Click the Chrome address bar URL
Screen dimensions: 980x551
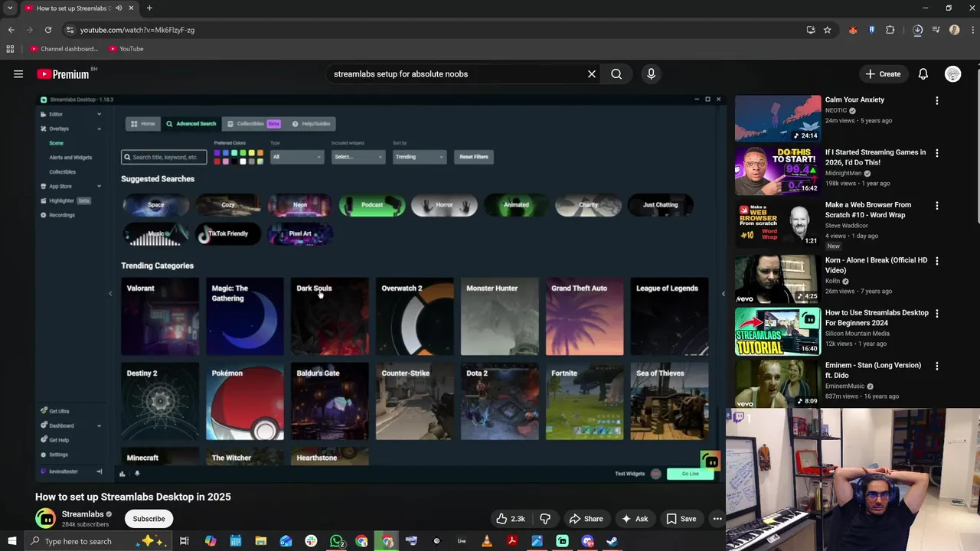coord(137,30)
